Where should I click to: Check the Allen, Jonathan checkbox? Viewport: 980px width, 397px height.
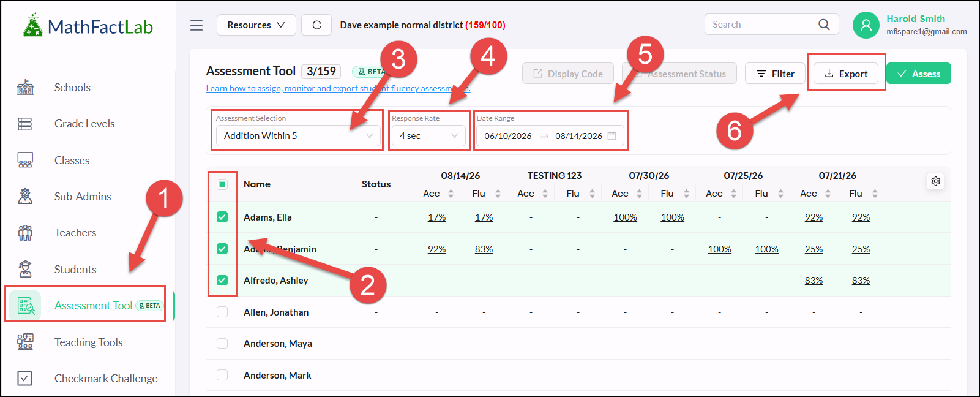coord(222,312)
